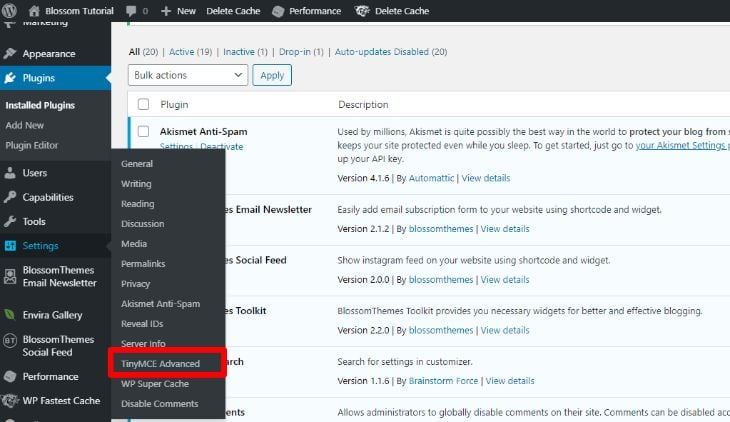Screen dimensions: 730x422
Task: Open Add New plugin page
Action: [25, 125]
